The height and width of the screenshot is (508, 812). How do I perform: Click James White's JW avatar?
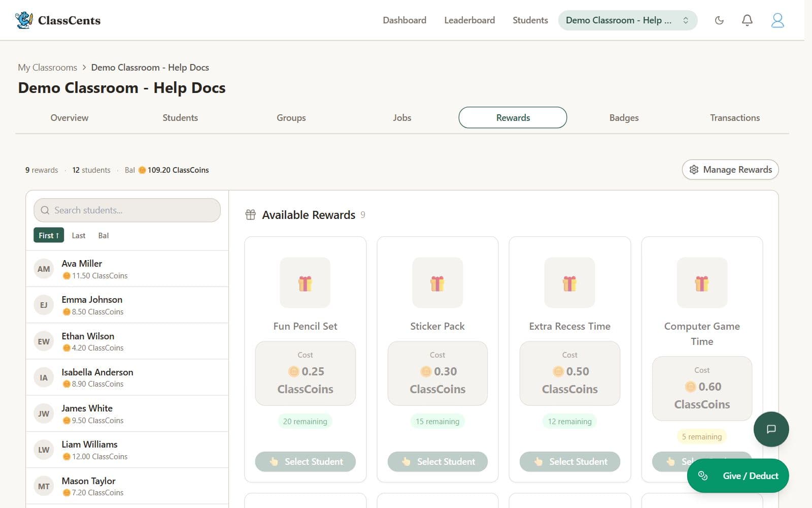[x=44, y=414]
